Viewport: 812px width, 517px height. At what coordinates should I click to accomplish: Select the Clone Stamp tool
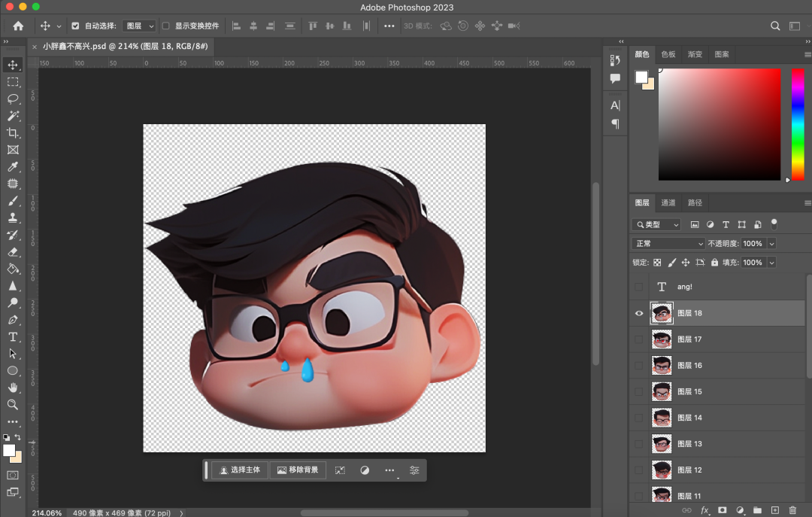click(13, 217)
